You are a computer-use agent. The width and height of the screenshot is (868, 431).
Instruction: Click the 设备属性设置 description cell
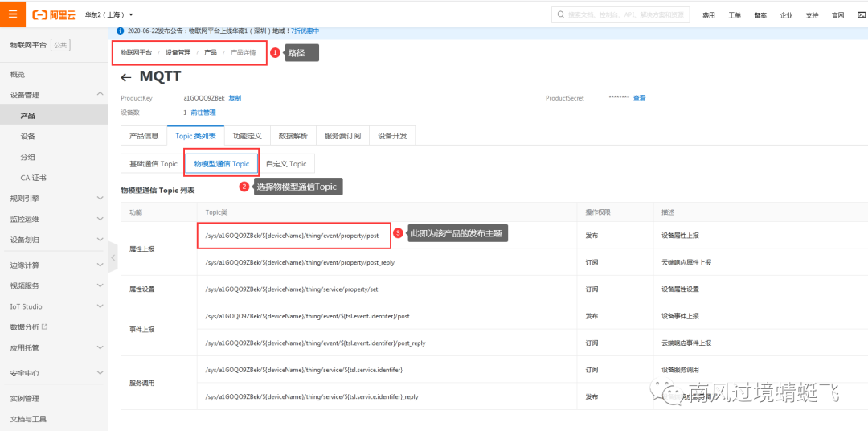760,289
